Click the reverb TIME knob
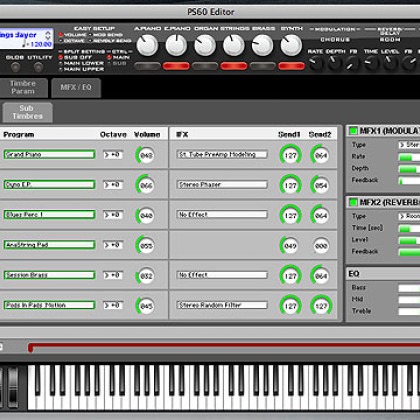 (x=371, y=63)
